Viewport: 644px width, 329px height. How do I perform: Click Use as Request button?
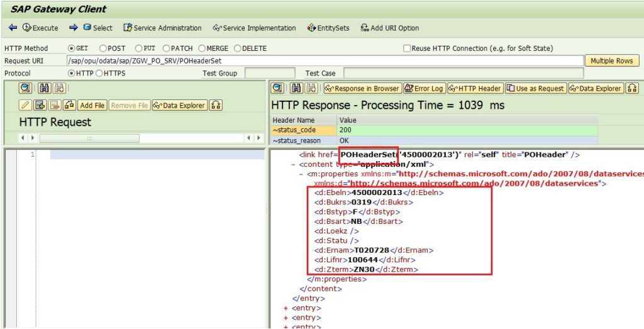tap(536, 88)
